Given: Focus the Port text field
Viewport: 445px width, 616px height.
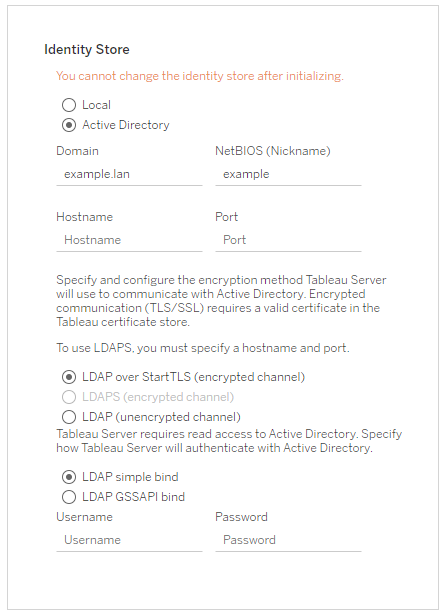Looking at the screenshot, I should click(x=288, y=240).
